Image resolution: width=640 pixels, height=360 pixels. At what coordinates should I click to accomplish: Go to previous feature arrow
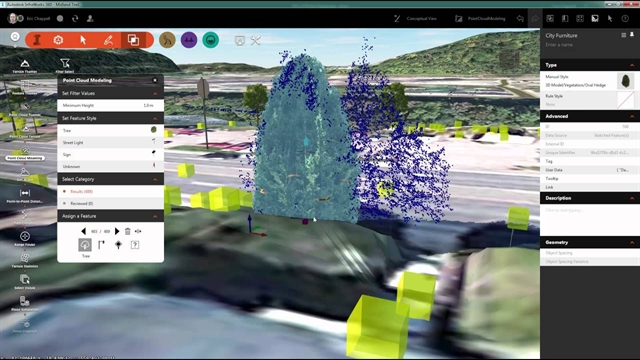coord(83,231)
